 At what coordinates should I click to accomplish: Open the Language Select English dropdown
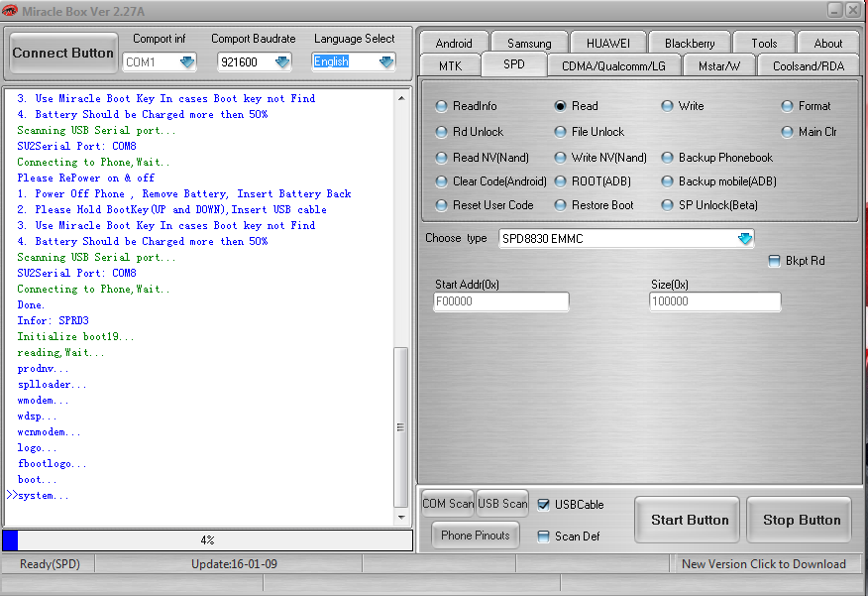click(x=386, y=61)
